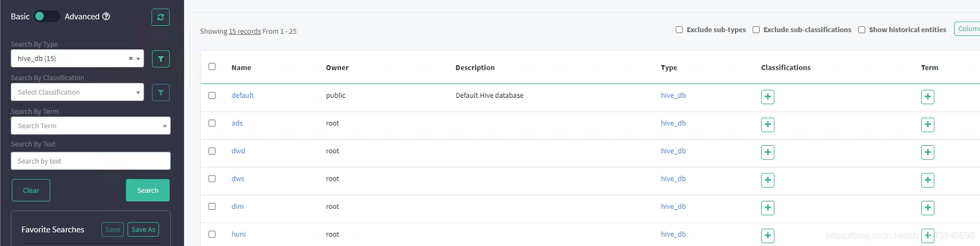Add term to ads row

click(x=927, y=124)
